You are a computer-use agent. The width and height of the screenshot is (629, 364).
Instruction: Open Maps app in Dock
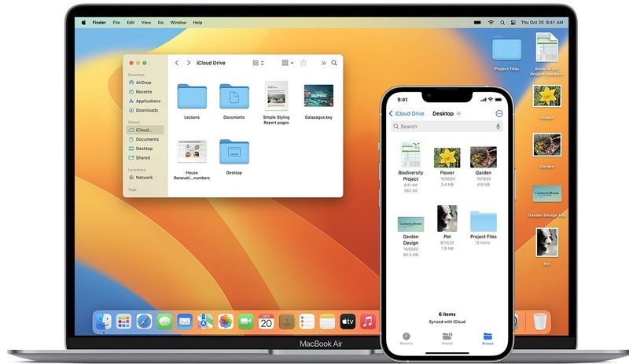205,322
